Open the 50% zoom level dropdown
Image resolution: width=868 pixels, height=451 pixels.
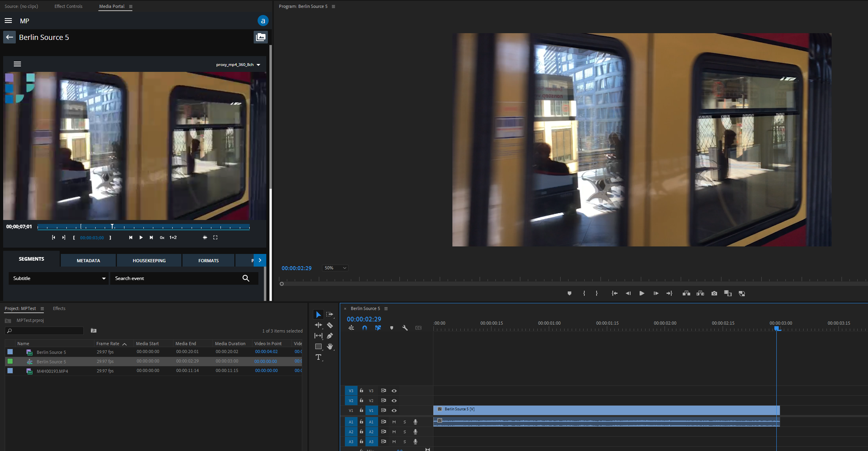click(x=335, y=268)
